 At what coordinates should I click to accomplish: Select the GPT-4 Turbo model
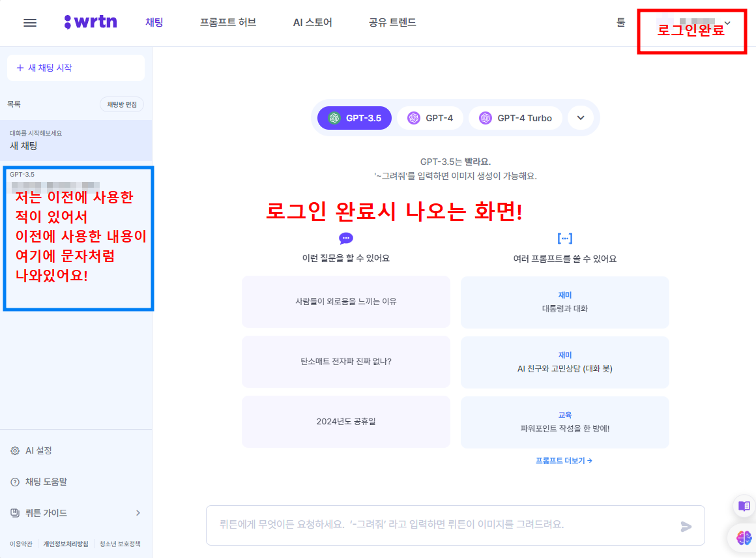pyautogui.click(x=516, y=118)
